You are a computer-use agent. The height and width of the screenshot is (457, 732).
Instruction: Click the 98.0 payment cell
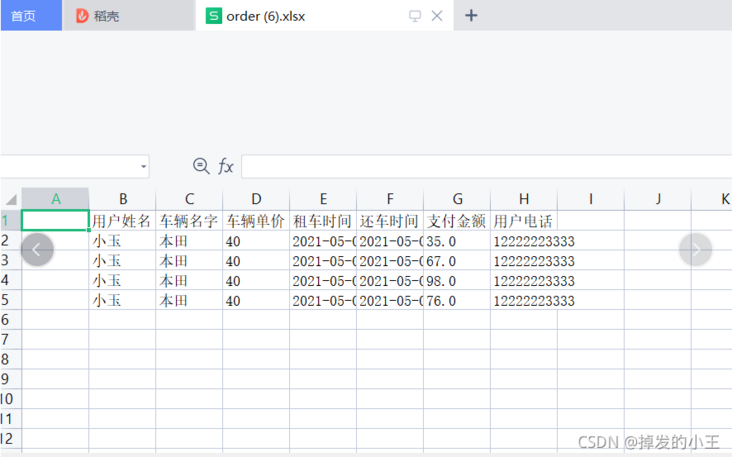pos(457,281)
